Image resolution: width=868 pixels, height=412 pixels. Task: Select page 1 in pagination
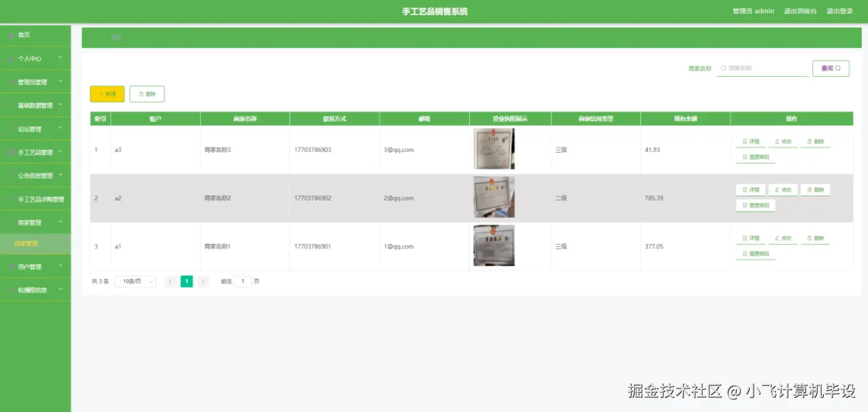pos(186,282)
